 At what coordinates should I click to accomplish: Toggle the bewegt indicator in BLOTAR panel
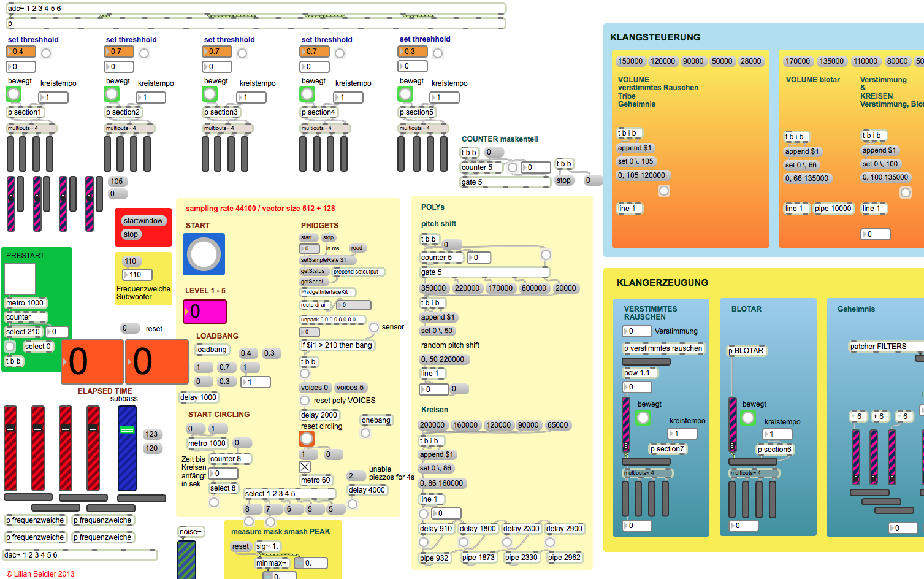[748, 418]
